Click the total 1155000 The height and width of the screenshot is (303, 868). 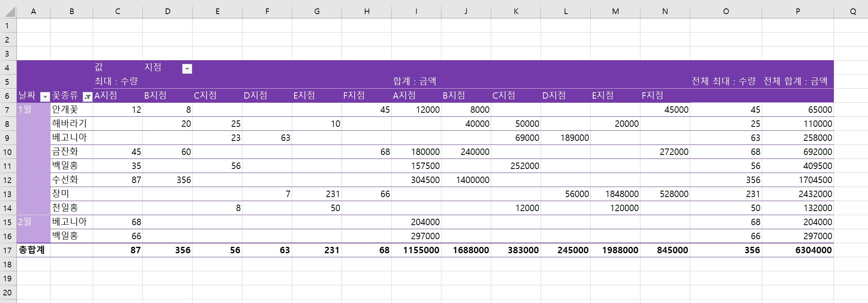coord(417,250)
